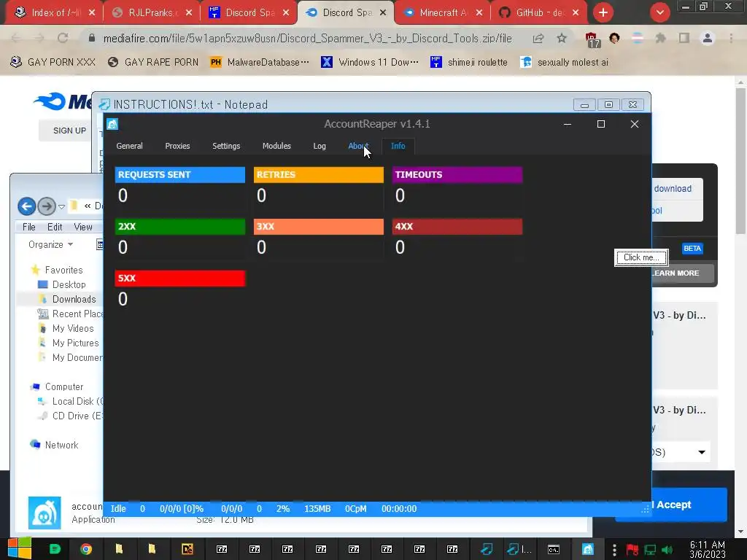Open the Chrome three-dot menu
The height and width of the screenshot is (560, 747).
coord(731,38)
